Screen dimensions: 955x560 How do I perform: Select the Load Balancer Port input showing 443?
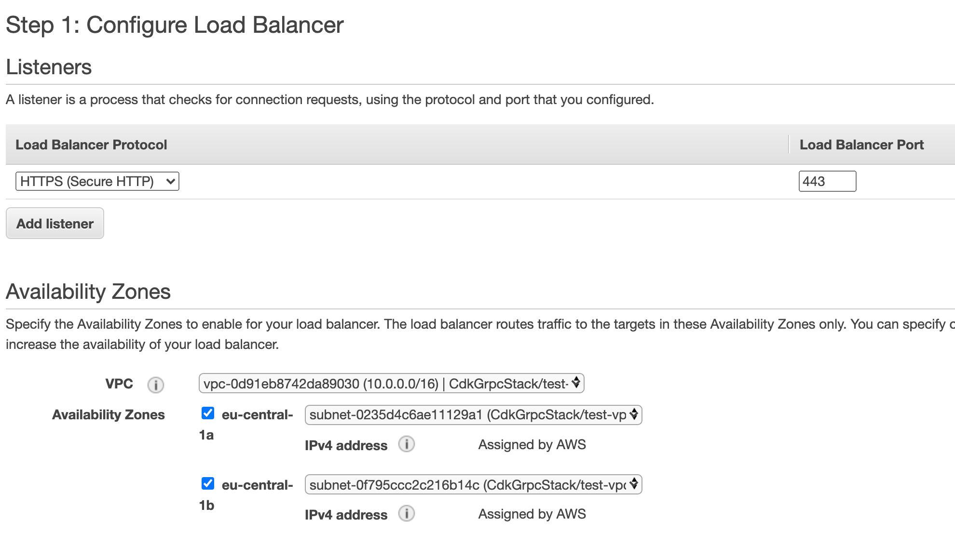point(827,181)
